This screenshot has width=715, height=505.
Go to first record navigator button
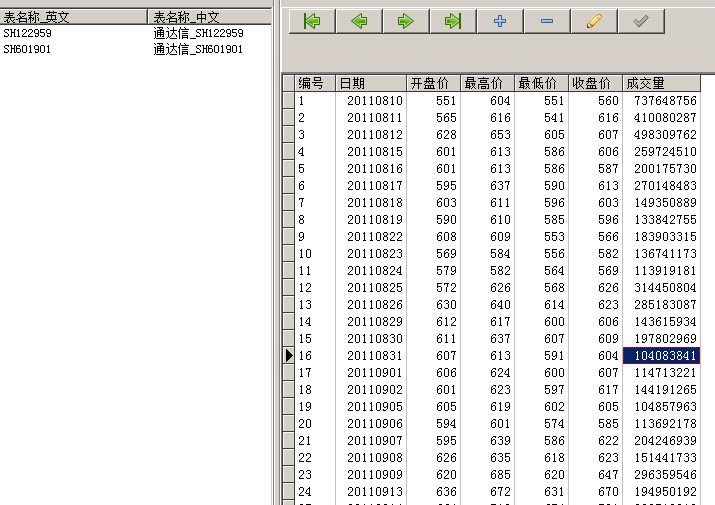click(312, 21)
